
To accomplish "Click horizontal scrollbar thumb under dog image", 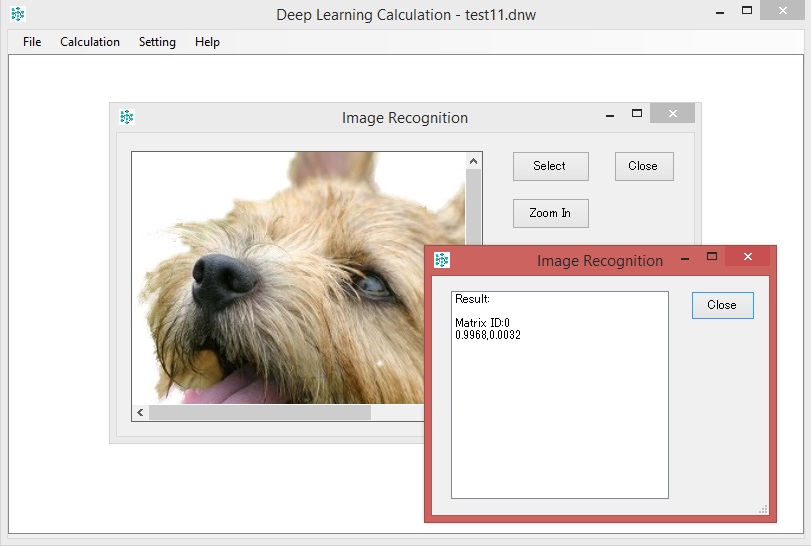I will click(260, 412).
